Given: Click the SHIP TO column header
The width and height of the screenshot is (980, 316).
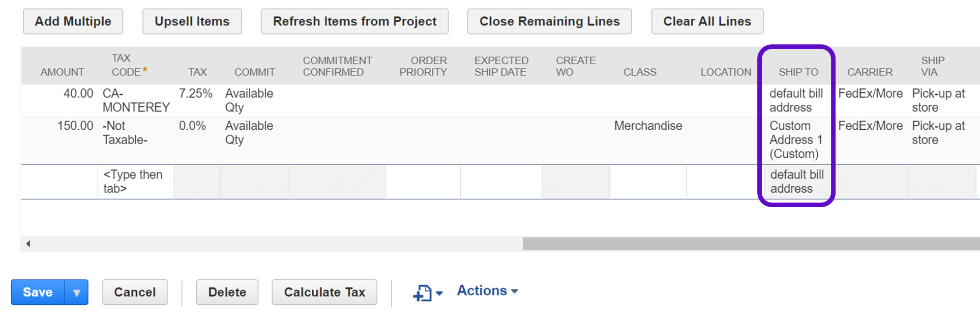Looking at the screenshot, I should coord(798,72).
